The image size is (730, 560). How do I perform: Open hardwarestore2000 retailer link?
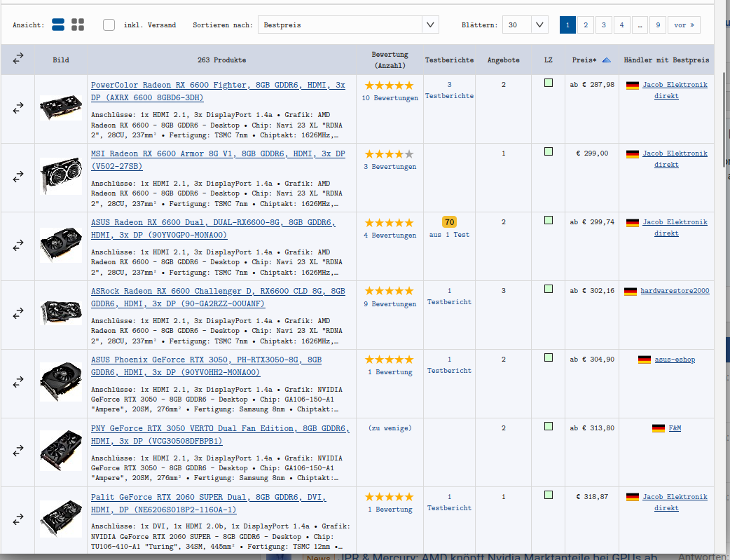[675, 291]
